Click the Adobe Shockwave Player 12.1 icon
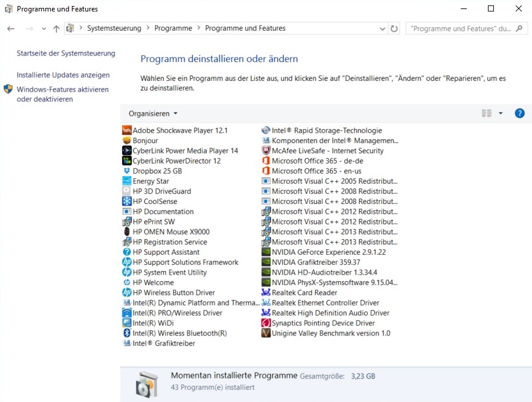 click(x=127, y=130)
